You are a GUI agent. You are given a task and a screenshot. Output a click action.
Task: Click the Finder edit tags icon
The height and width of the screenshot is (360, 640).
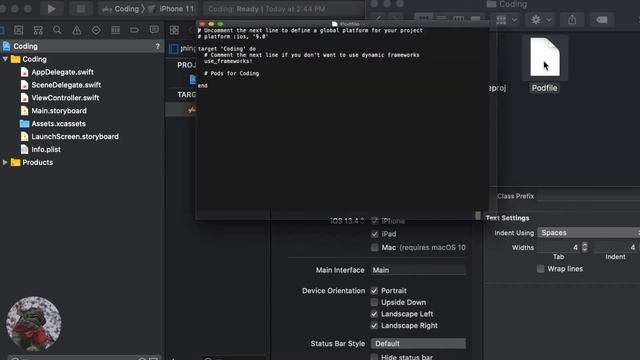click(602, 20)
